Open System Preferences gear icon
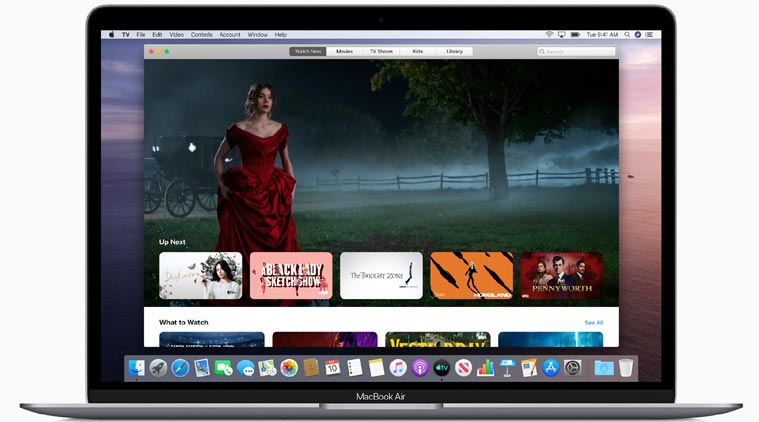The width and height of the screenshot is (759, 422). tap(573, 368)
